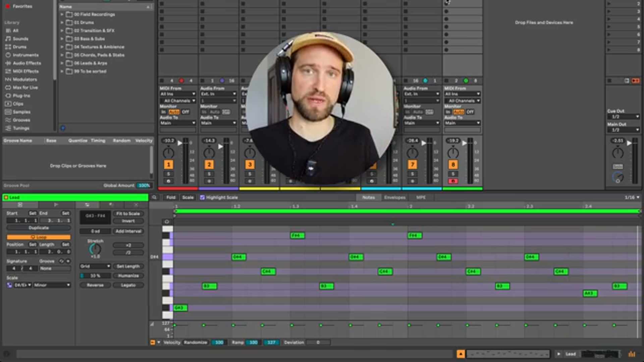
Task: Click the groove hot-swap icon
Action: tap(61, 261)
